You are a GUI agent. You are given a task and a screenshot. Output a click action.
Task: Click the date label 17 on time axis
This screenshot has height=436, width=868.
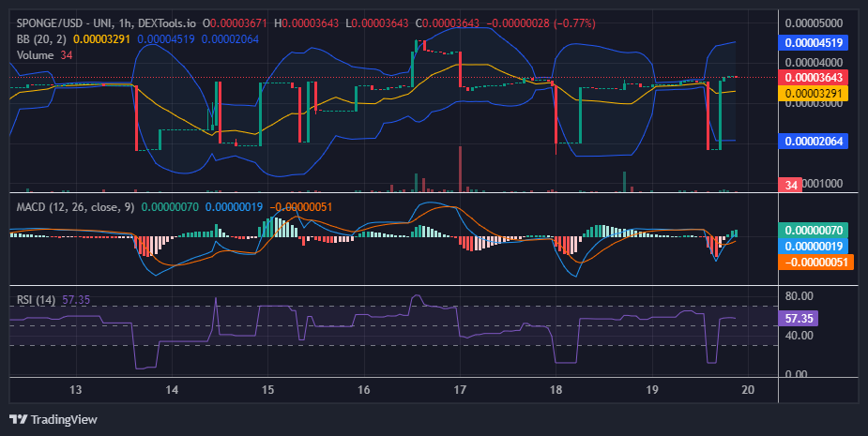460,389
